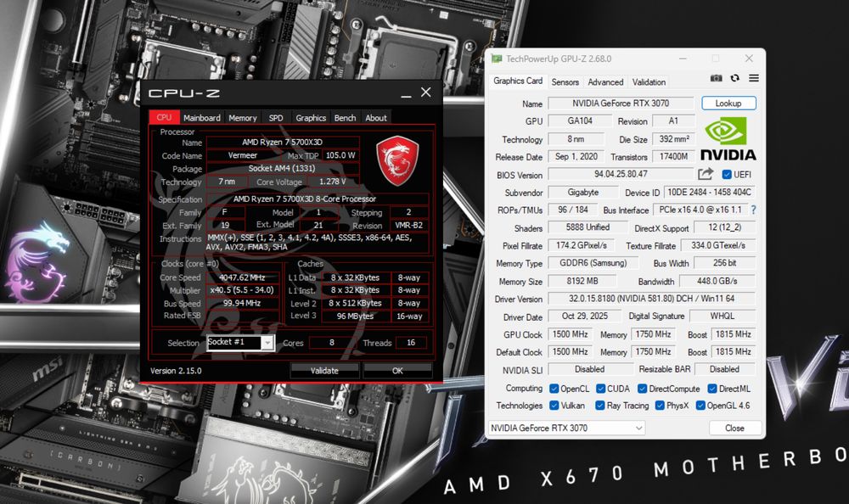Image resolution: width=849 pixels, height=504 pixels.
Task: Toggle the Ray Tracing checkbox
Action: (x=600, y=406)
